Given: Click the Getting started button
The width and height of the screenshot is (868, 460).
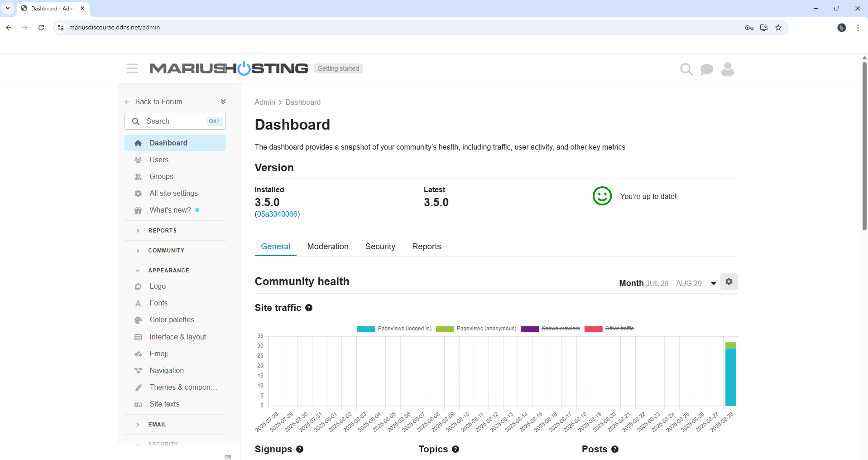Looking at the screenshot, I should 338,68.
